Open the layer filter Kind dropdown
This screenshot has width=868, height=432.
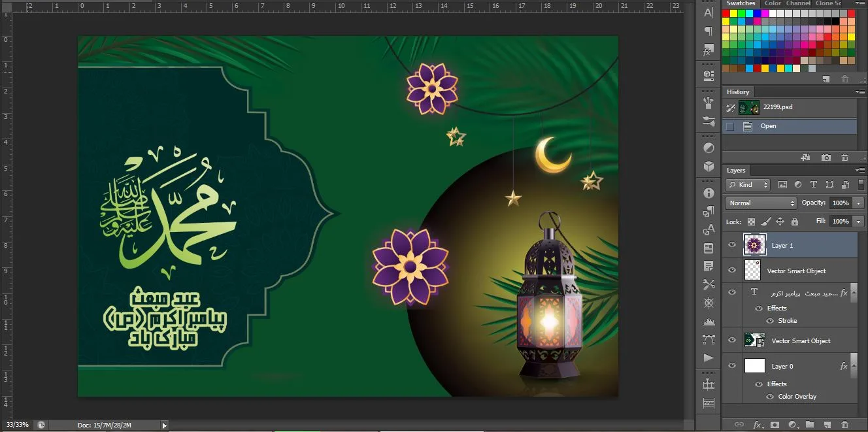748,185
